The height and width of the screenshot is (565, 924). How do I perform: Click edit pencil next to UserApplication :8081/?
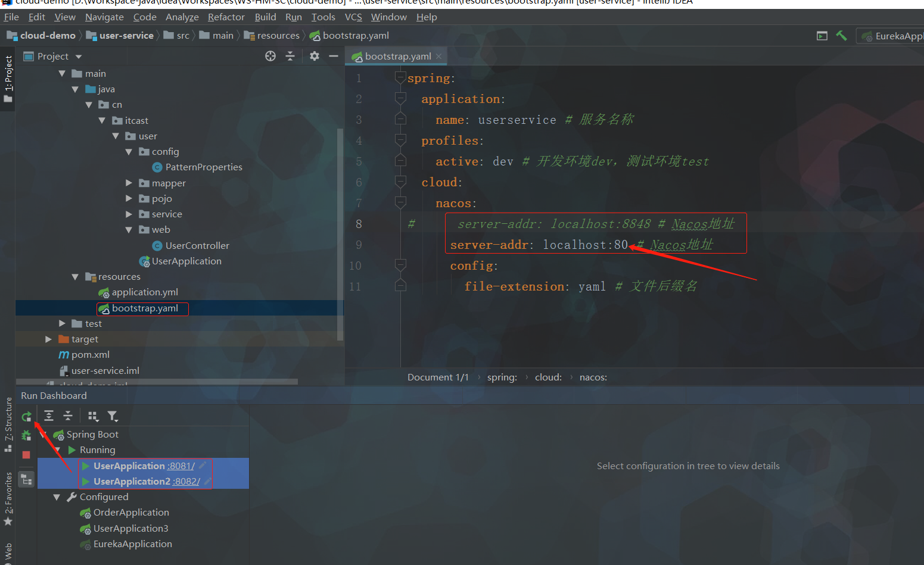(x=203, y=466)
